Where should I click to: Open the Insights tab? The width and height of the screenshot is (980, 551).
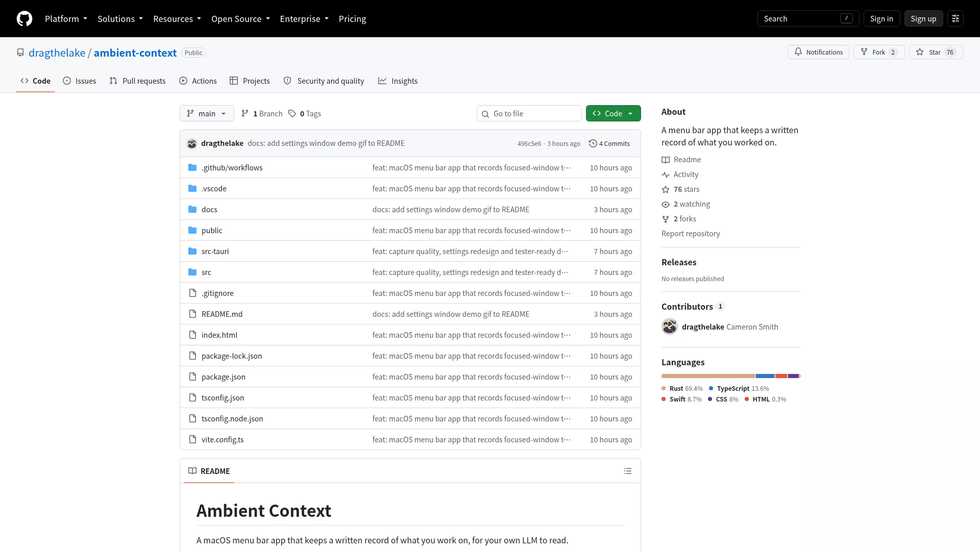pyautogui.click(x=398, y=81)
